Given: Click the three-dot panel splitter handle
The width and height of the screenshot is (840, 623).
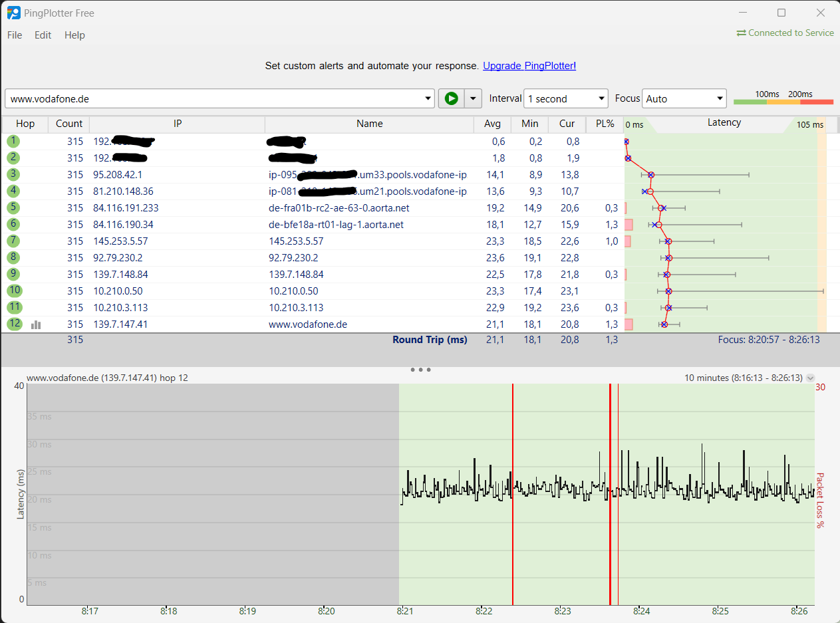Looking at the screenshot, I should (x=420, y=369).
